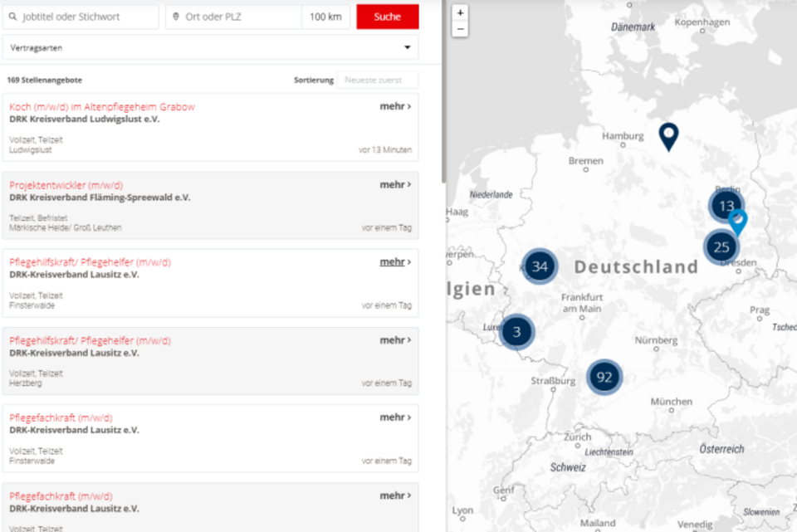Open the 'Koch (m/w/d) im Altenpflegeheim Grabow' listing
797x532 pixels.
pos(102,107)
